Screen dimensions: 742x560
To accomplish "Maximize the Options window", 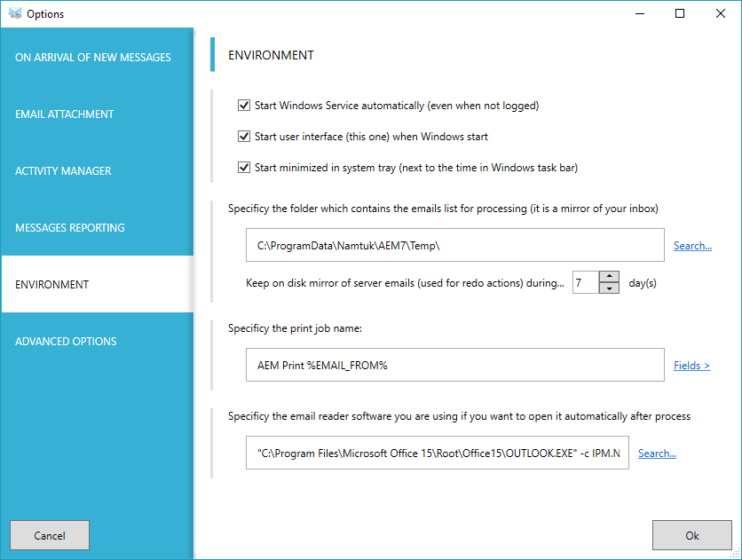I will click(x=680, y=13).
